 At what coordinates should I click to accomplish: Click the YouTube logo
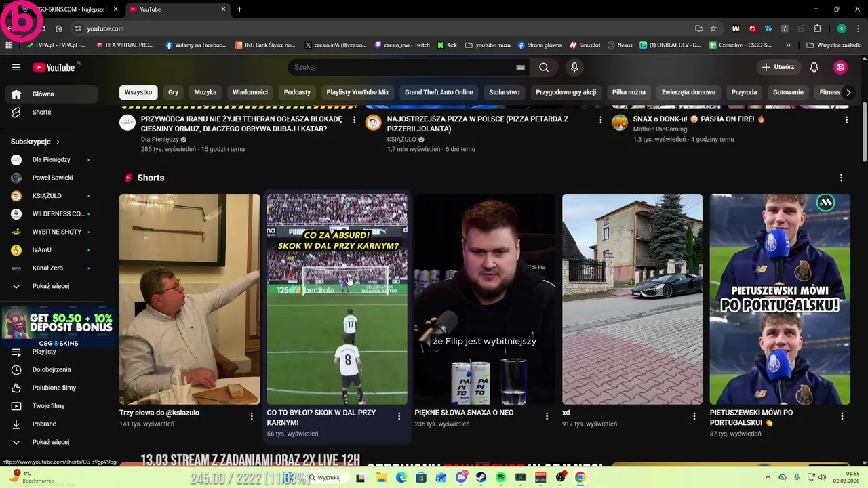tap(54, 67)
